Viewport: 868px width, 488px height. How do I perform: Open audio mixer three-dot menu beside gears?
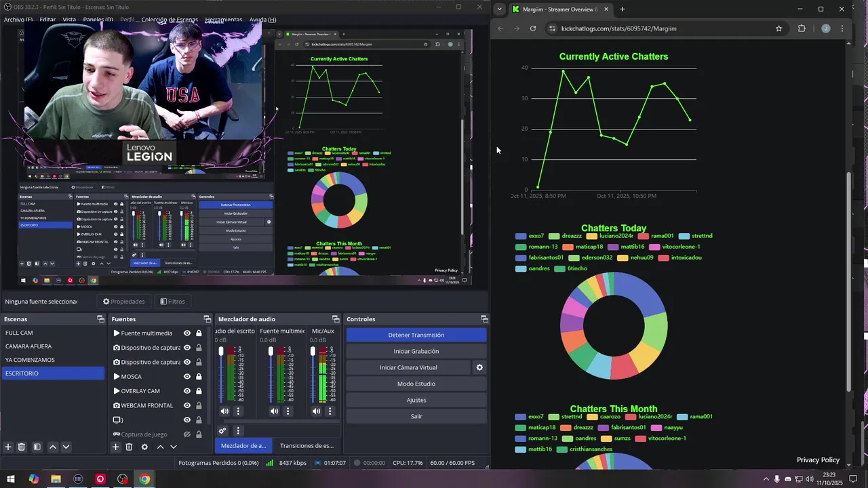point(238,430)
